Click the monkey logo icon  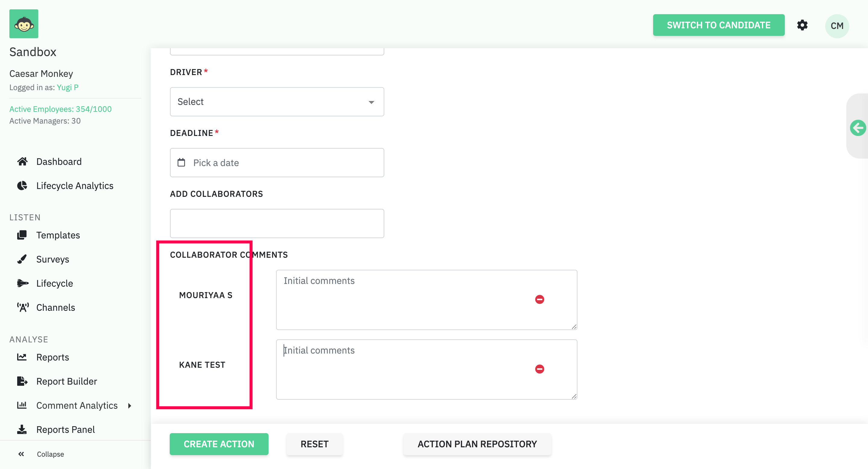point(24,24)
